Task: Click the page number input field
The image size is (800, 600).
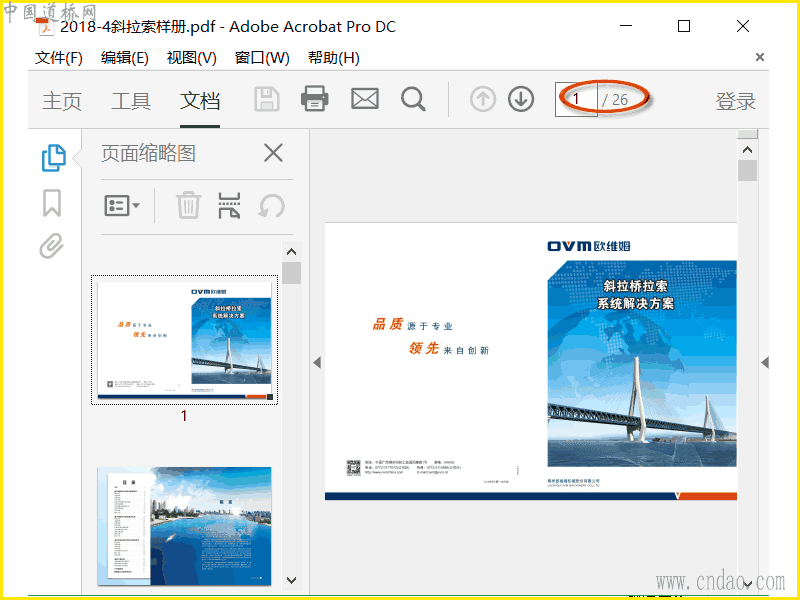Action: 576,99
